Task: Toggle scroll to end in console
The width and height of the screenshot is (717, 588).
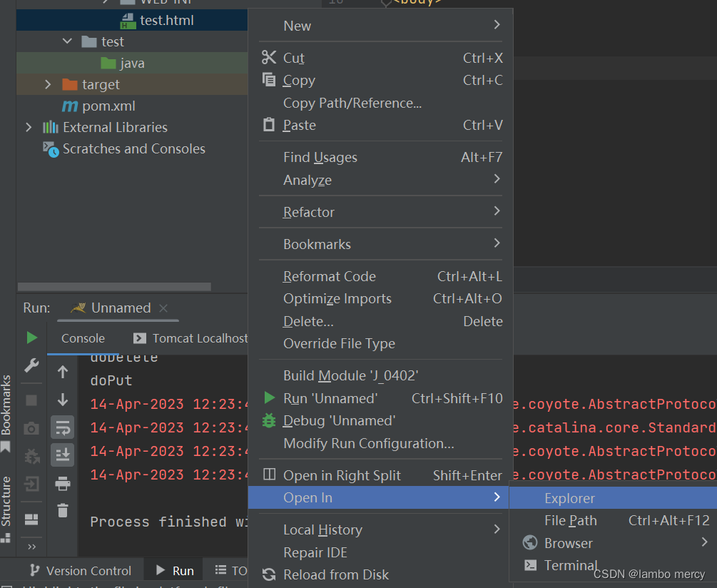Action: pos(62,455)
